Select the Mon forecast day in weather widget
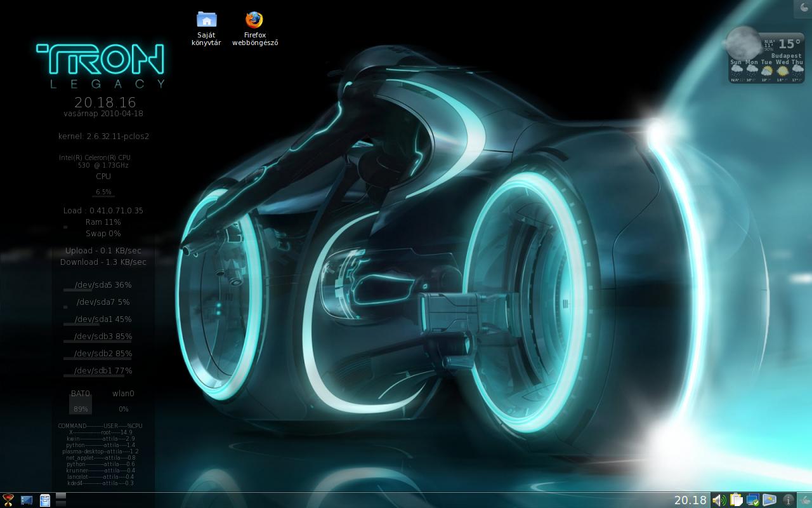 (752, 70)
